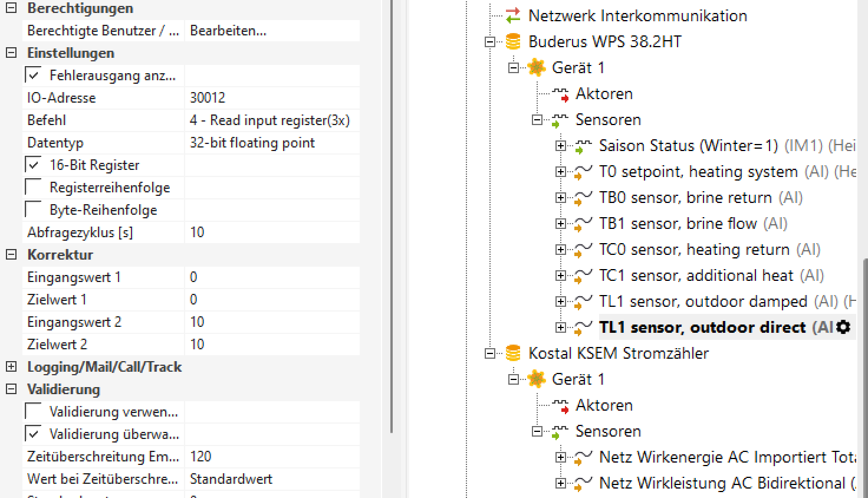The height and width of the screenshot is (498, 868).
Task: Click Bearbeiten... for Berechtigte Benutzer
Action: pyautogui.click(x=228, y=31)
